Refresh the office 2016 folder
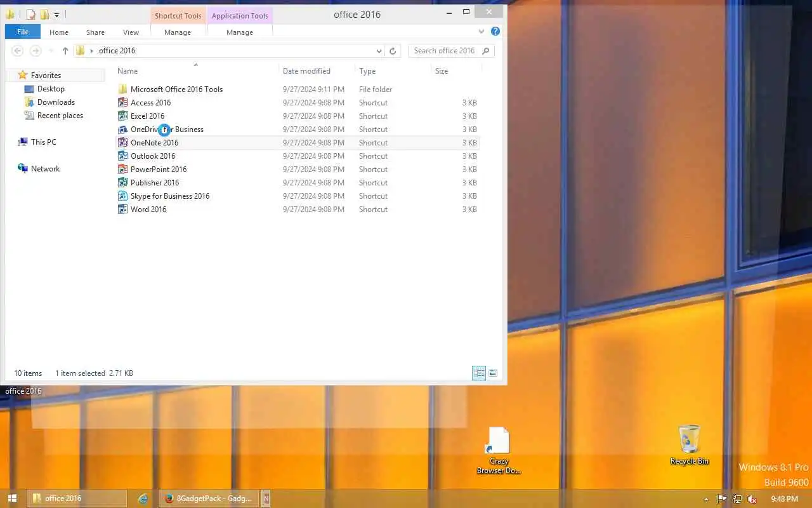This screenshot has width=812, height=508. (393, 51)
